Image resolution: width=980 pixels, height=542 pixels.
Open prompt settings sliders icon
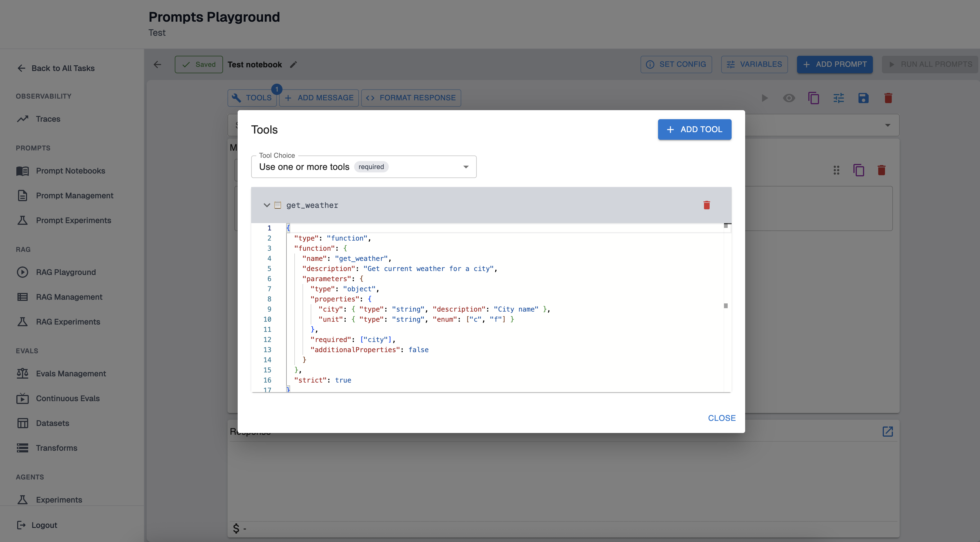pyautogui.click(x=838, y=98)
